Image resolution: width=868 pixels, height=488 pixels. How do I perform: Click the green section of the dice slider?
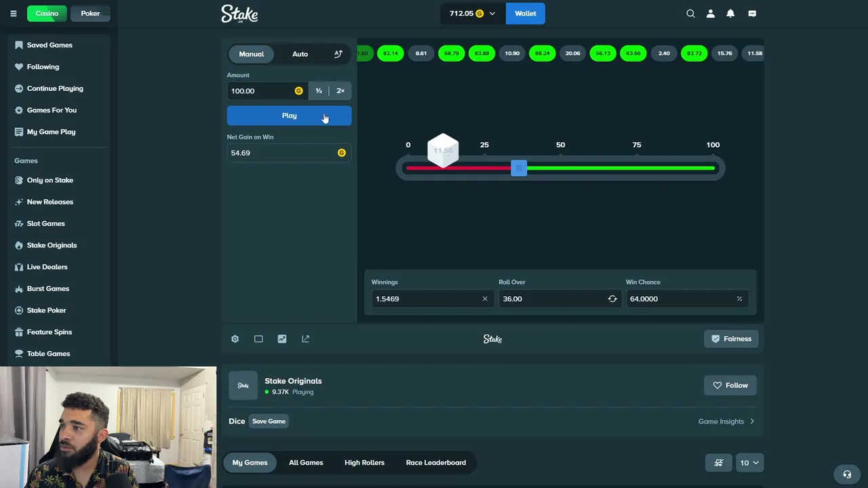(620, 168)
